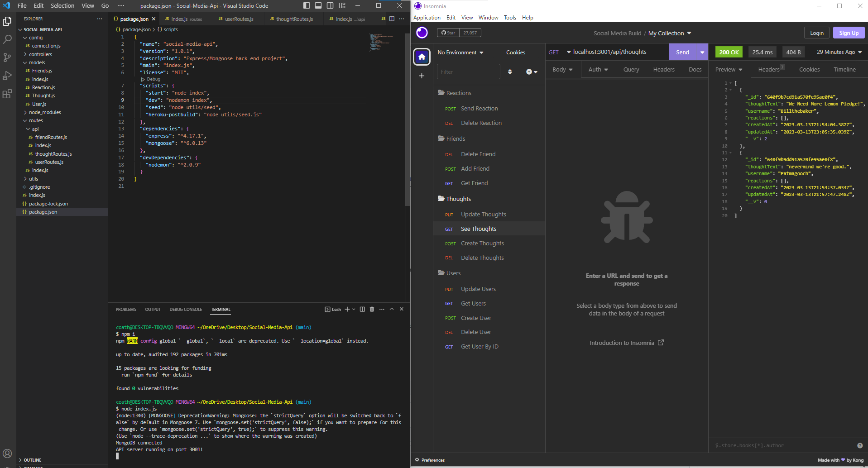Open the Tools menu in Insomnia
This screenshot has height=468, width=868.
coord(509,18)
